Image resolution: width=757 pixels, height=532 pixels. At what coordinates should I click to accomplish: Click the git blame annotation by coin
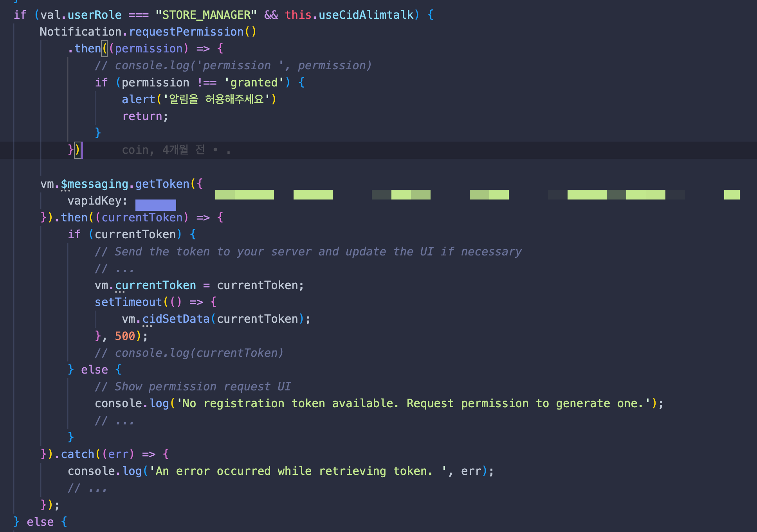(176, 150)
